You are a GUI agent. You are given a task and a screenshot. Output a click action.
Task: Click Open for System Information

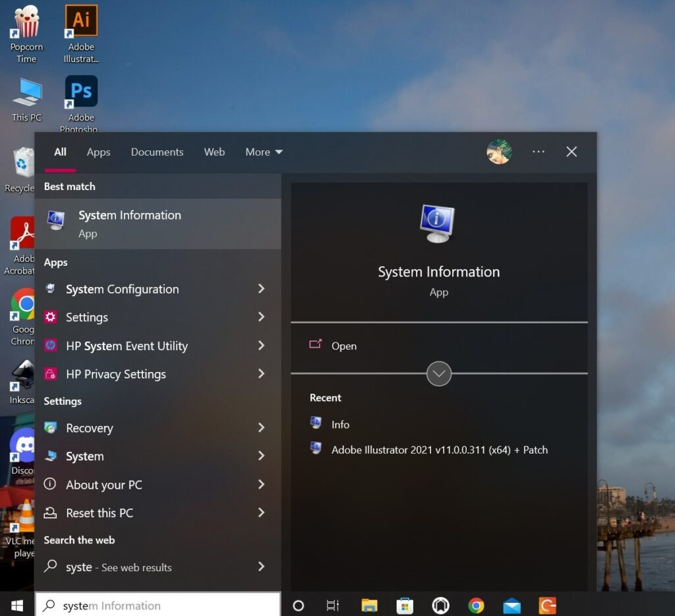pyautogui.click(x=343, y=346)
